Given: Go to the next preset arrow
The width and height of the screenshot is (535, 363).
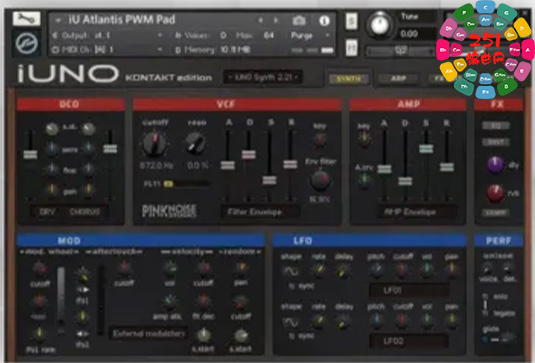Looking at the screenshot, I should [x=275, y=20].
